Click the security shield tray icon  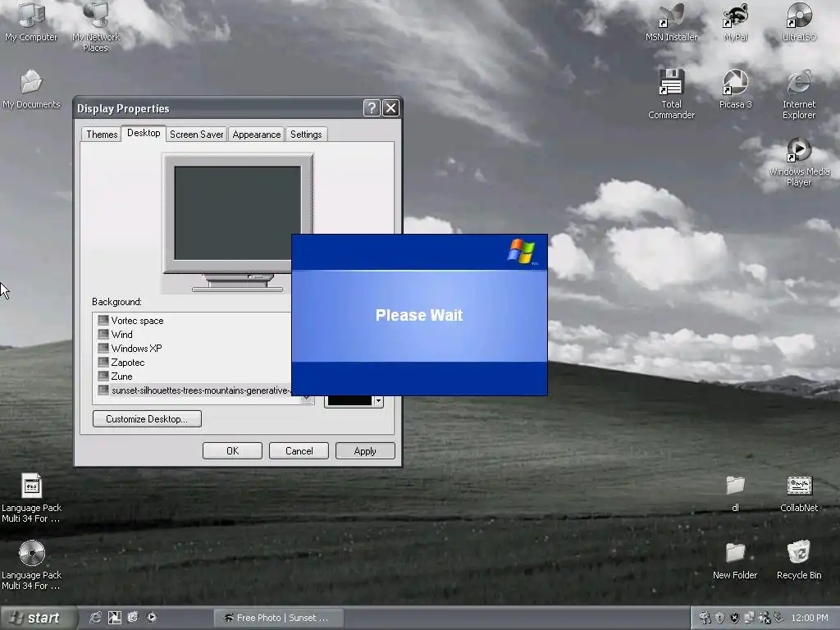click(720, 618)
